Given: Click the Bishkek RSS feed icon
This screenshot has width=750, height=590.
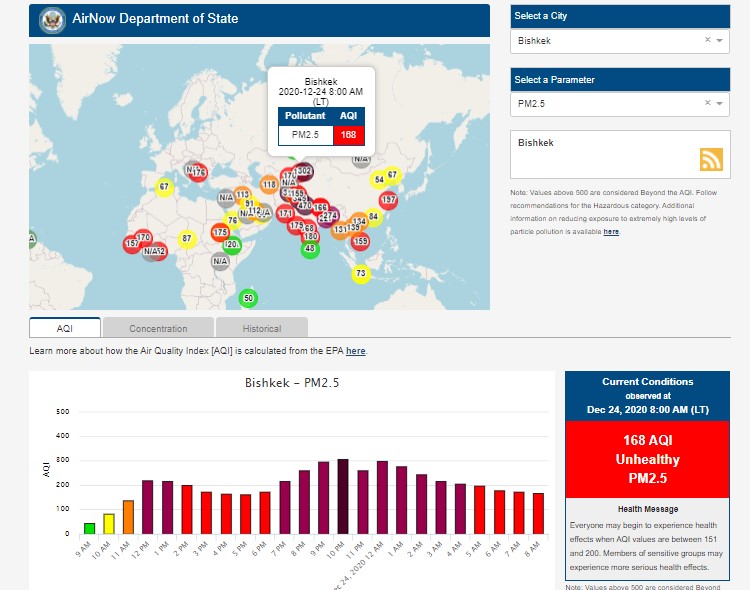Looking at the screenshot, I should point(711,160).
